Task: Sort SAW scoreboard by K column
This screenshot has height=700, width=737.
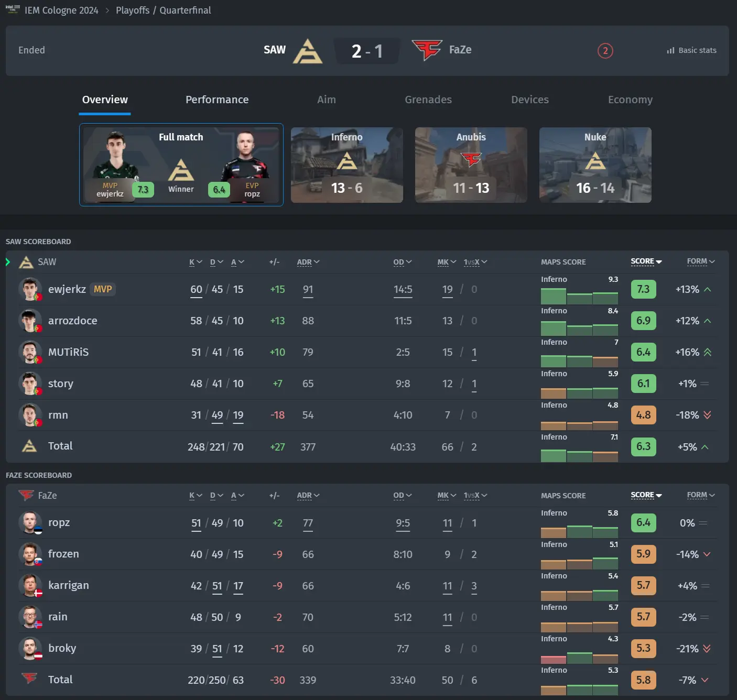Action: (196, 262)
